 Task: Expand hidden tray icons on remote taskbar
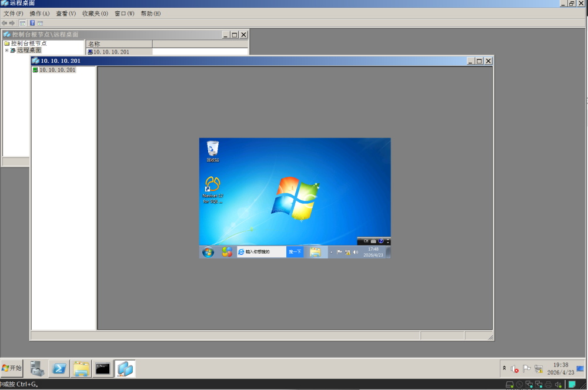(330, 252)
